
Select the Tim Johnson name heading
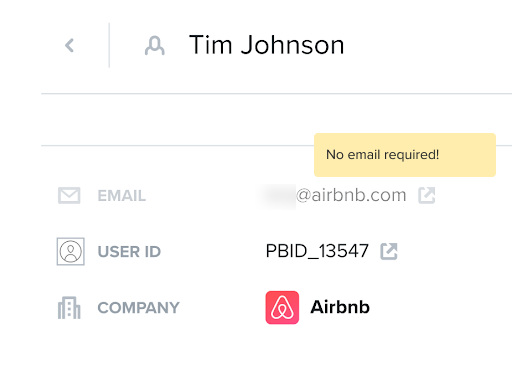(266, 45)
